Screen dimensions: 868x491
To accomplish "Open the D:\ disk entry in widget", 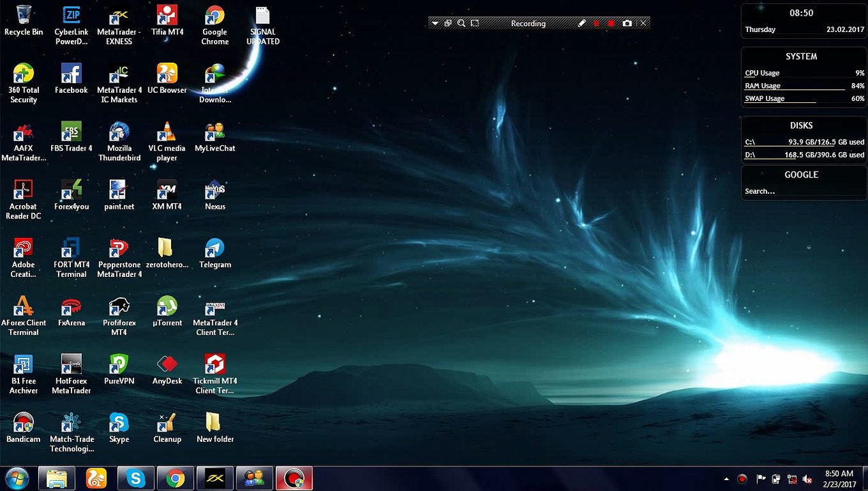I will pyautogui.click(x=804, y=155).
